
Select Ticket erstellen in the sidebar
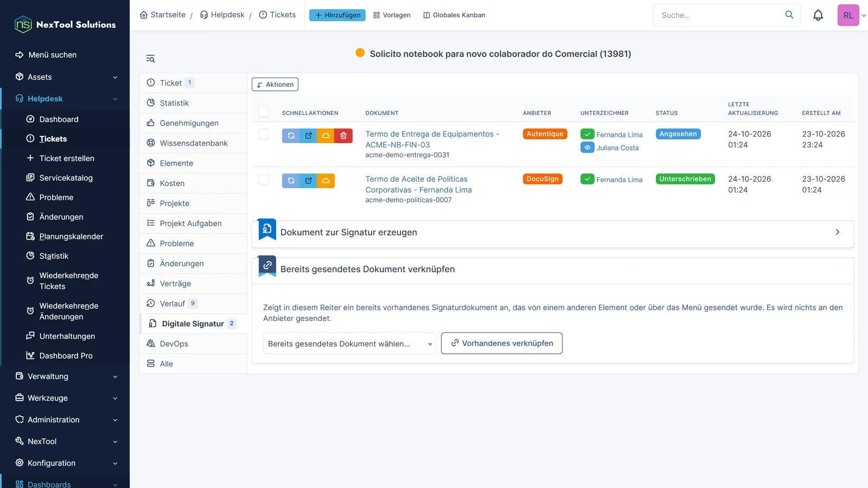pos(66,158)
